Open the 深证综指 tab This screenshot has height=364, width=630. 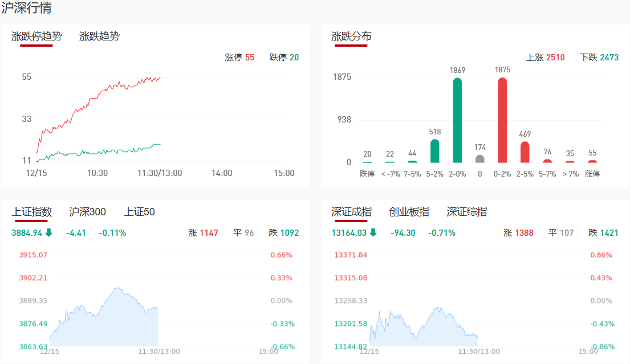click(466, 212)
